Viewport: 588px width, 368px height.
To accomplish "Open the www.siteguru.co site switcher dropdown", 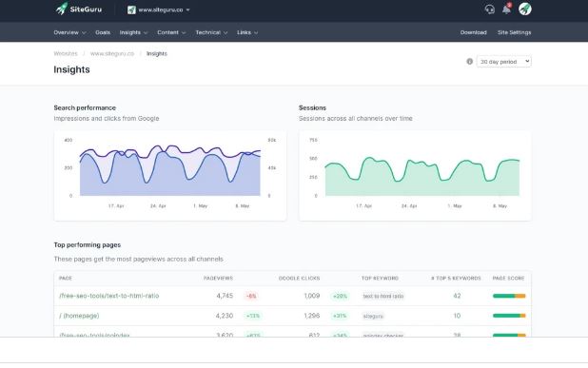I will pos(159,10).
